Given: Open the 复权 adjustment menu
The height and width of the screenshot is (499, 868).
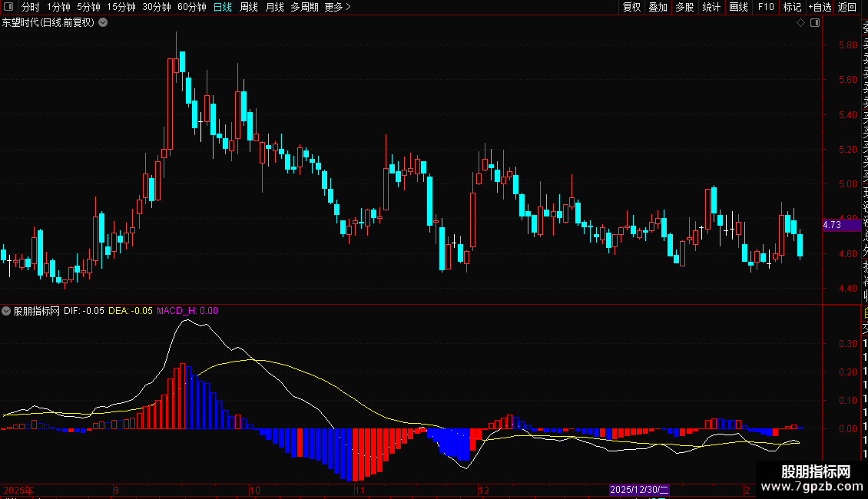Looking at the screenshot, I should point(631,7).
